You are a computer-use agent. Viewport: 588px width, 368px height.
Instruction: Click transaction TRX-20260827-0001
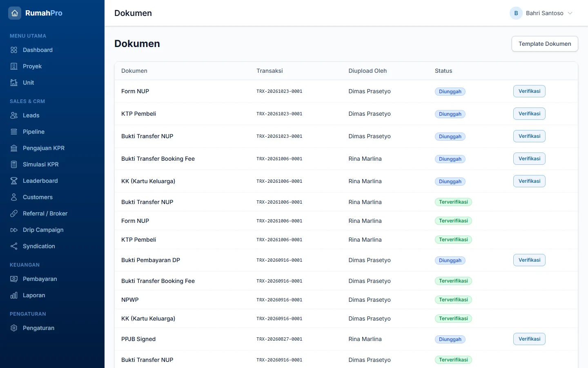coord(279,339)
